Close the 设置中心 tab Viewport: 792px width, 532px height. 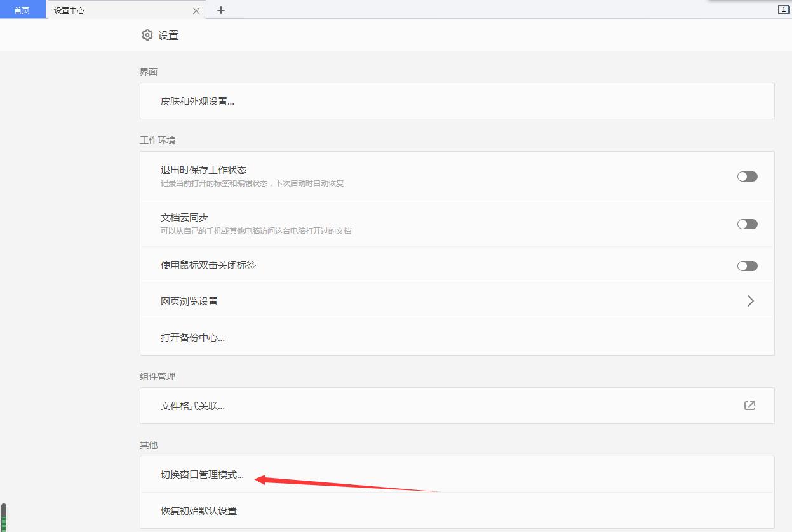click(196, 10)
